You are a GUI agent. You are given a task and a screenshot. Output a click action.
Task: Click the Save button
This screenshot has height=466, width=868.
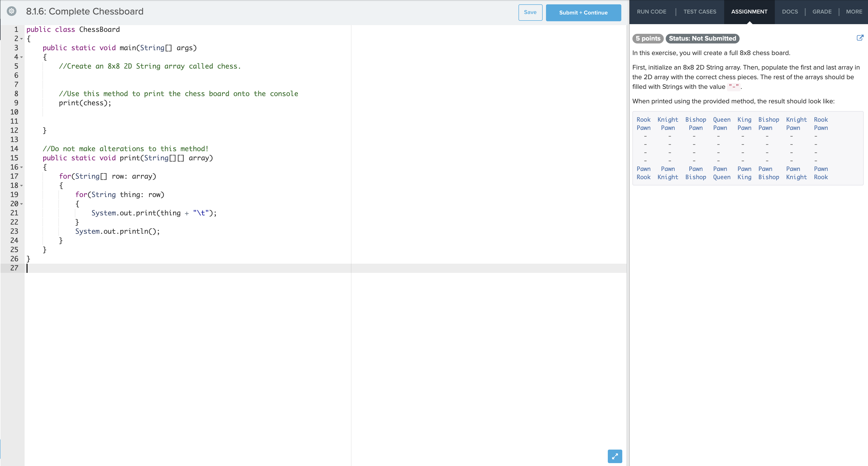click(x=530, y=13)
